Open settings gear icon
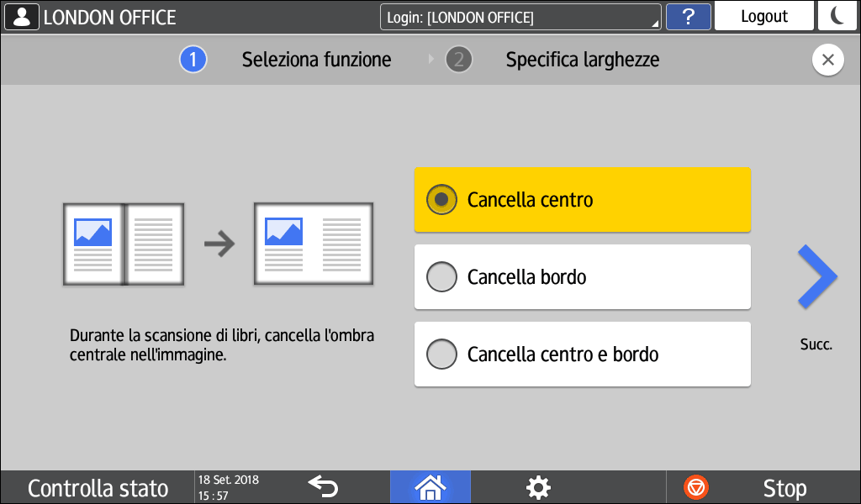The height and width of the screenshot is (504, 861). [537, 486]
